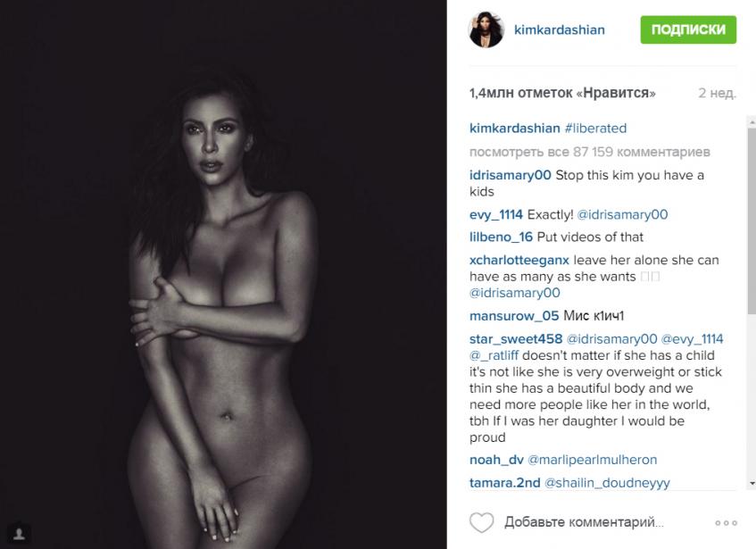Image resolution: width=756 pixels, height=549 pixels.
Task: Click the comments scrollbar thumb
Action: 752,220
